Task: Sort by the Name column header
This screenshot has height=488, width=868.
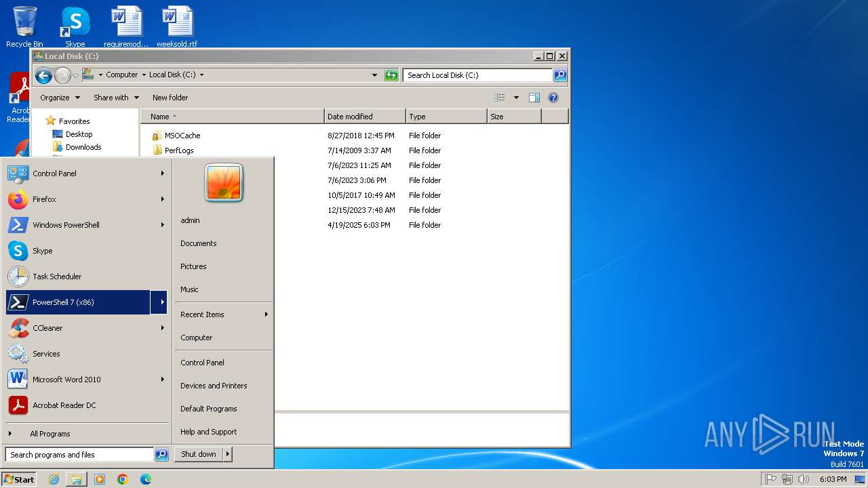Action: point(233,117)
